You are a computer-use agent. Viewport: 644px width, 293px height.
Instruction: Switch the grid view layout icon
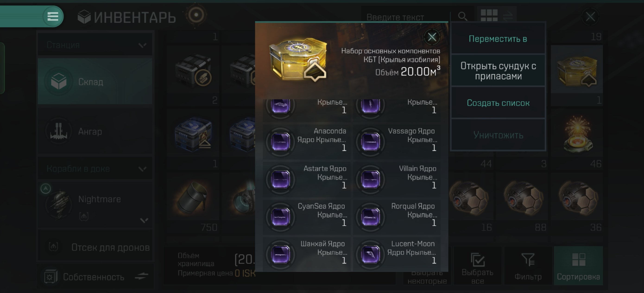(489, 16)
